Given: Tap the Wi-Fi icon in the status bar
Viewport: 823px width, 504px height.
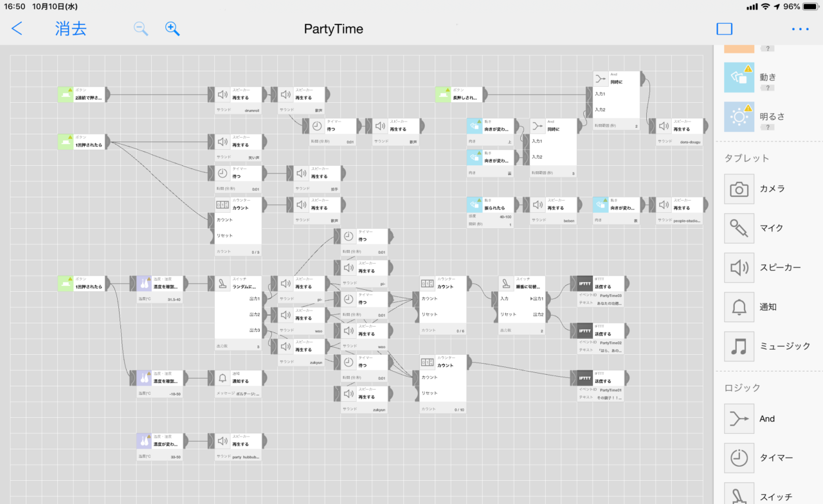Looking at the screenshot, I should 765,6.
